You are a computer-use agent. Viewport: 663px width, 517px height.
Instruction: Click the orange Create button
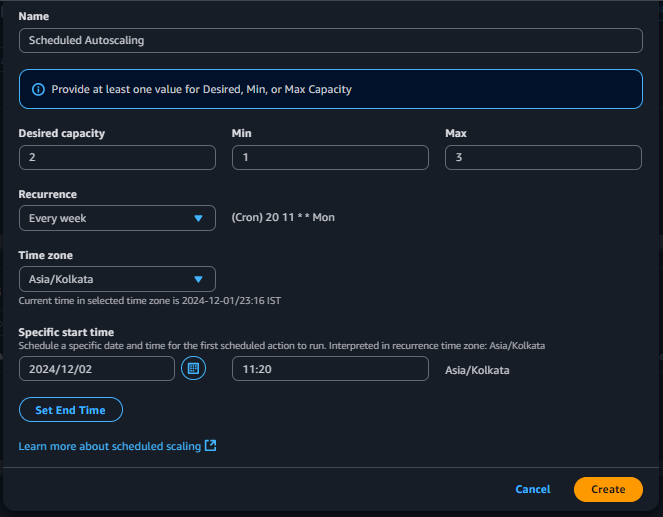(608, 489)
